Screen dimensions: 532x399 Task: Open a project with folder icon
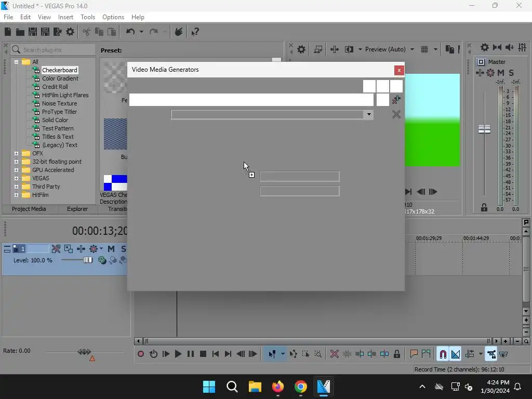pyautogui.click(x=20, y=32)
